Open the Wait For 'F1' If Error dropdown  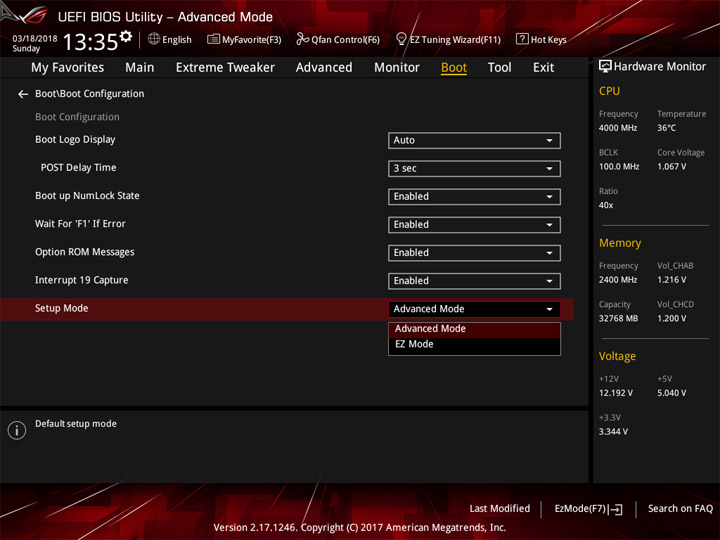pyautogui.click(x=474, y=225)
